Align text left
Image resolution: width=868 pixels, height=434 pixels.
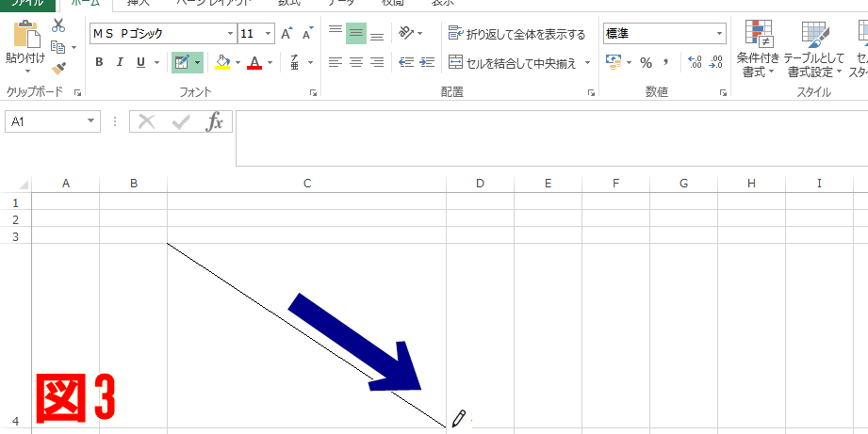336,62
